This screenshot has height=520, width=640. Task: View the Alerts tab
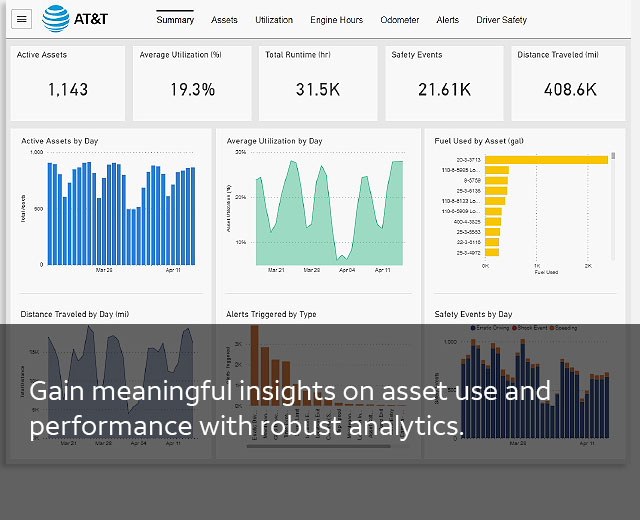447,20
